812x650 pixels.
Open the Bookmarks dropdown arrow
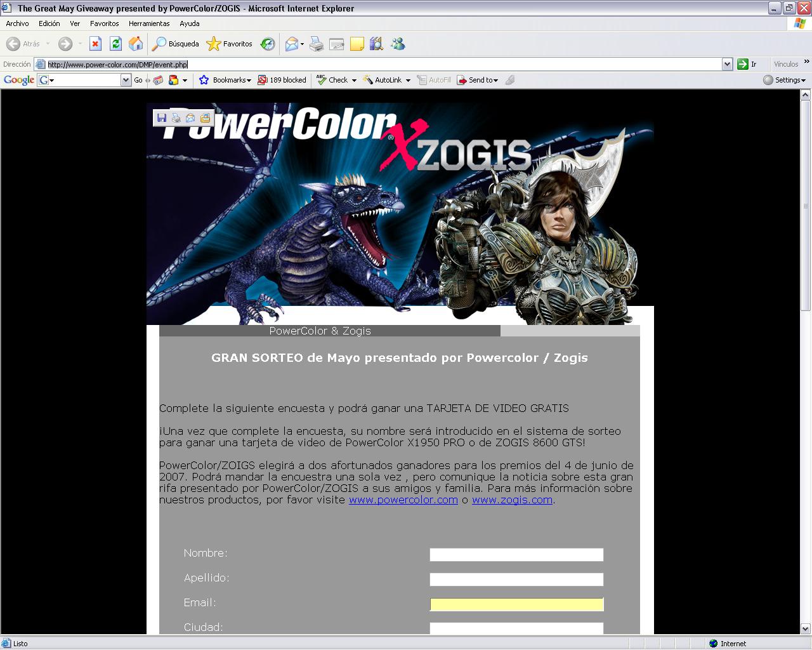tap(249, 81)
